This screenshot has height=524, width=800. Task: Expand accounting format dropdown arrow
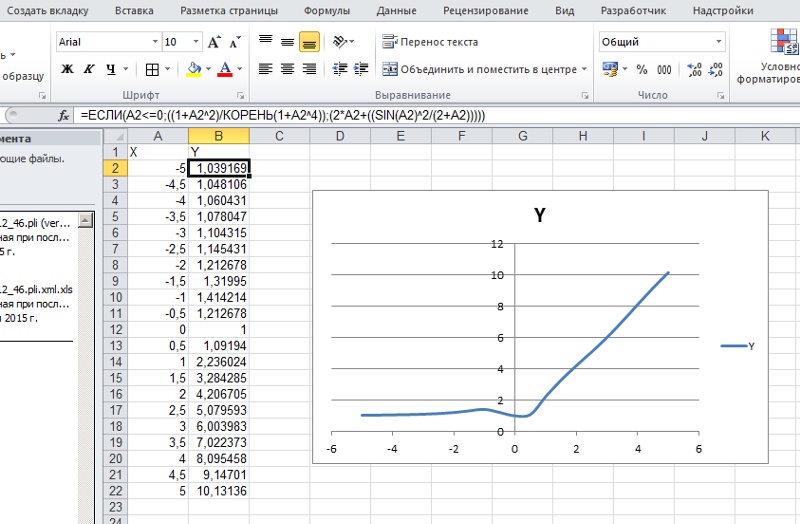[x=625, y=69]
